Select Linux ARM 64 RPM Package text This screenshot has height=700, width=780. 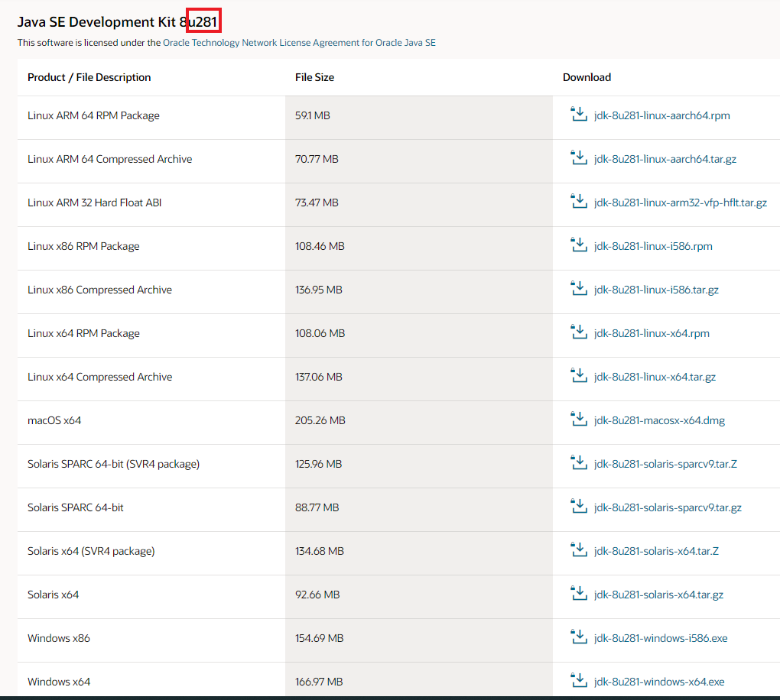point(93,115)
